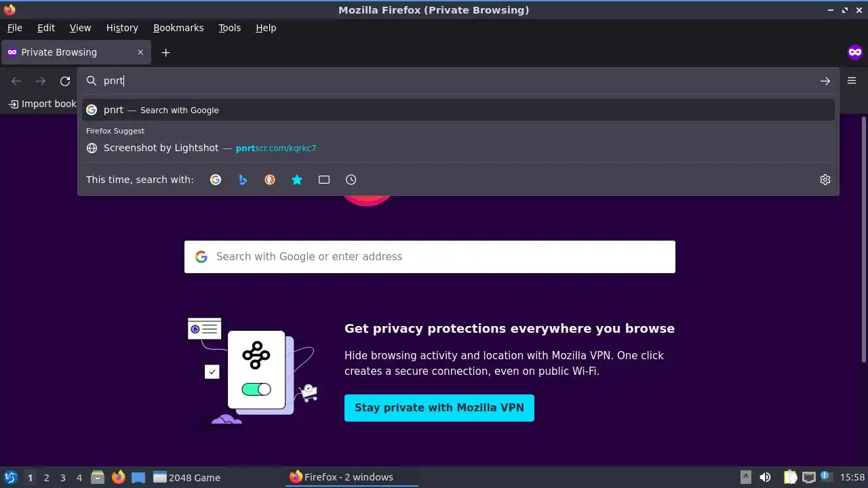868x488 pixels.
Task: Open a new tab with the plus button
Action: coord(165,52)
